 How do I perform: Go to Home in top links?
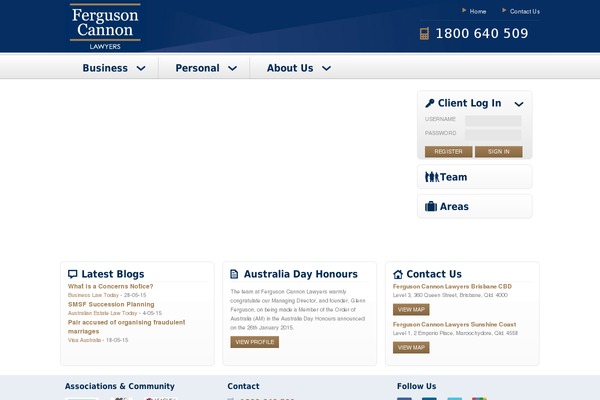pos(478,11)
